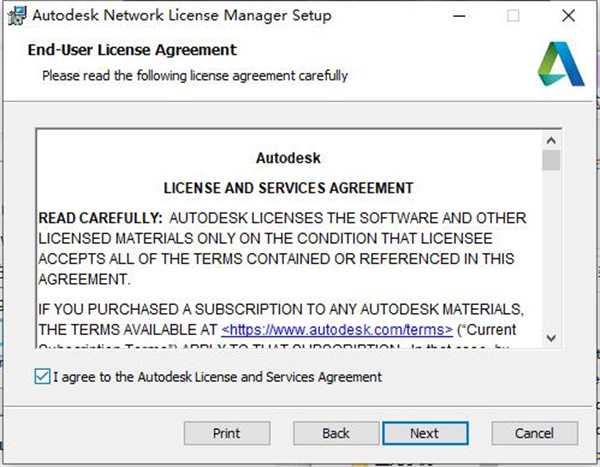The image size is (600, 467).
Task: Click the license scrollbar up arrow
Action: point(551,139)
